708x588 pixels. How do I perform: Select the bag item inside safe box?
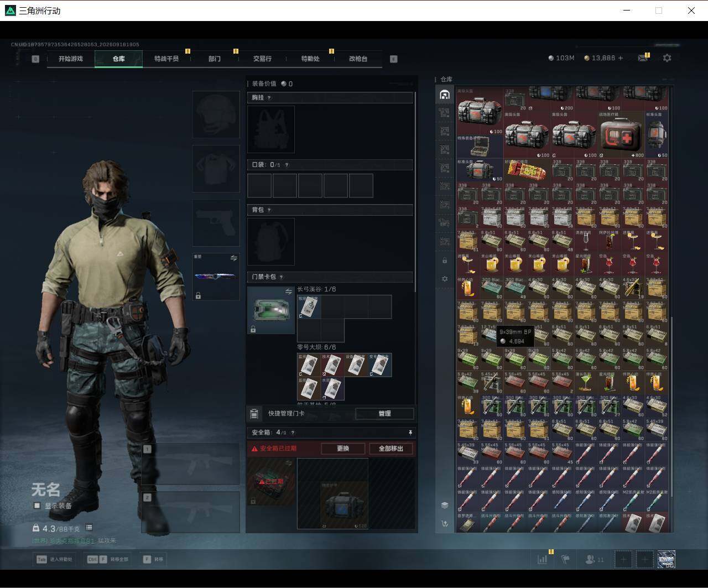[344, 505]
